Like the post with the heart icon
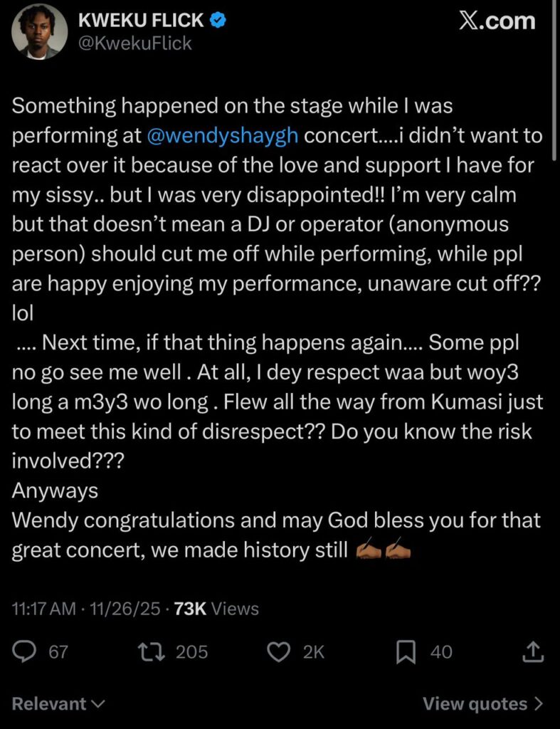 click(x=281, y=651)
